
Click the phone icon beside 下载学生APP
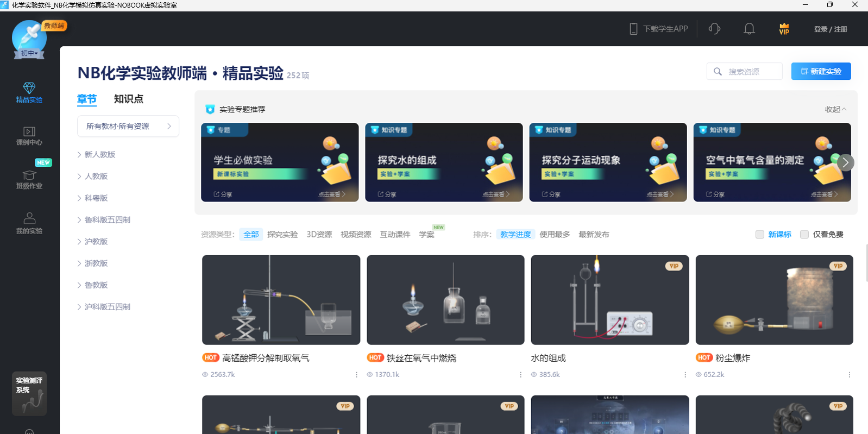coord(633,29)
